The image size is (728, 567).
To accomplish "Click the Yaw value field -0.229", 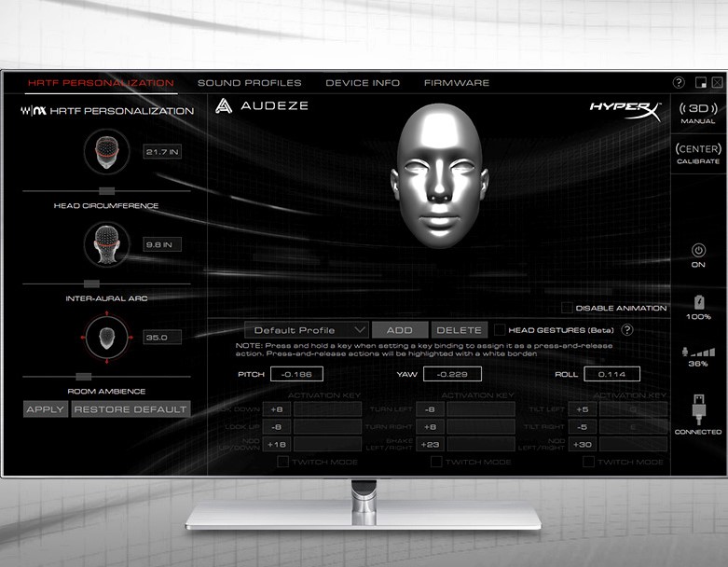I will click(x=452, y=374).
